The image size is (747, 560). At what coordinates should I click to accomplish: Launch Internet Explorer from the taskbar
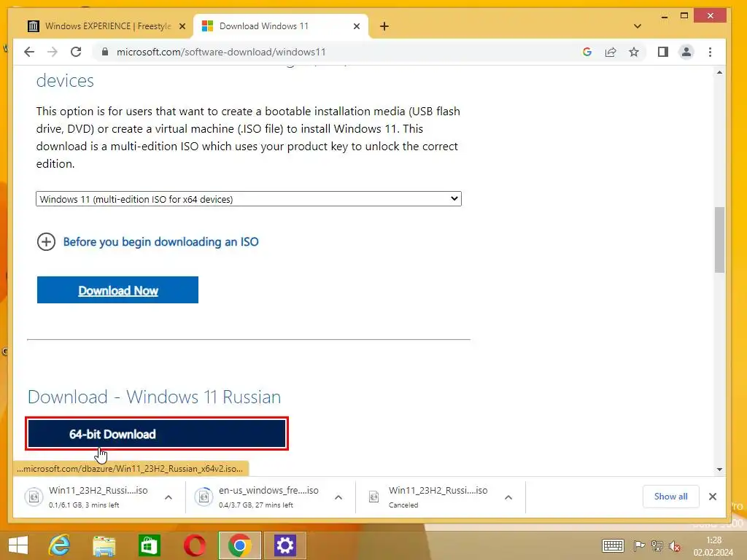(x=60, y=545)
